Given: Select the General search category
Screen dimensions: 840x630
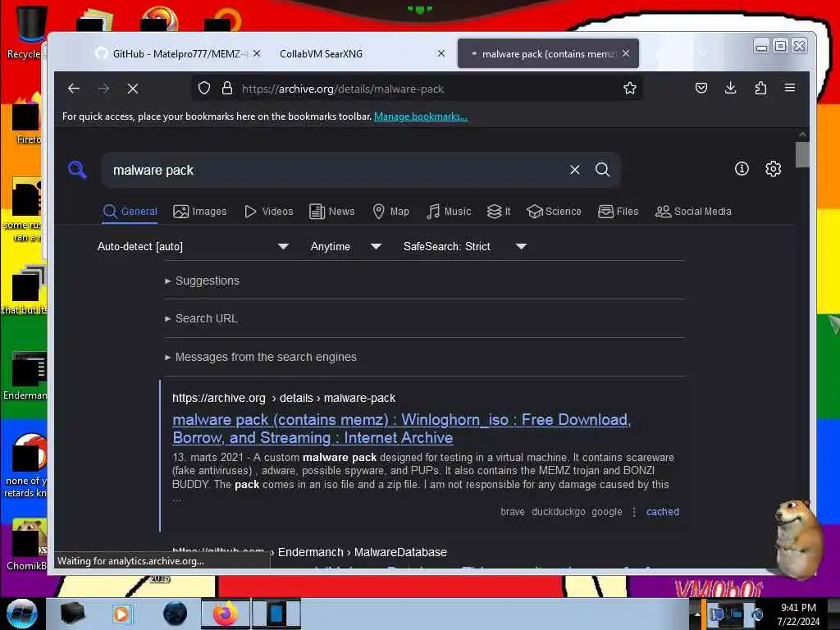Looking at the screenshot, I should (x=130, y=212).
